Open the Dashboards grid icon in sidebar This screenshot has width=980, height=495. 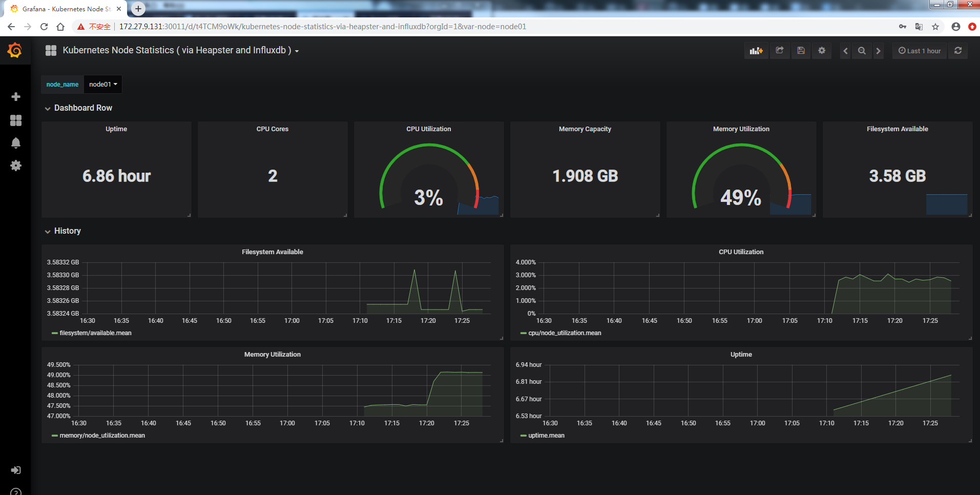point(16,120)
